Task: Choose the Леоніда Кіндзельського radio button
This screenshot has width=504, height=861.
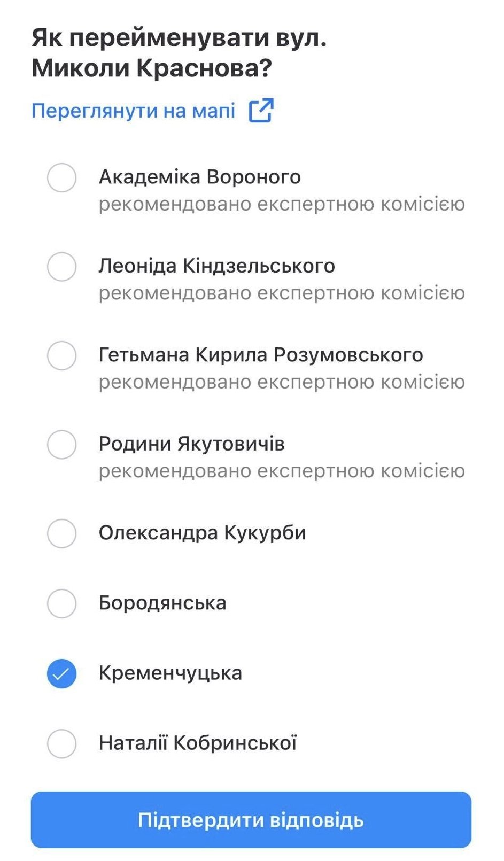Action: click(x=61, y=267)
